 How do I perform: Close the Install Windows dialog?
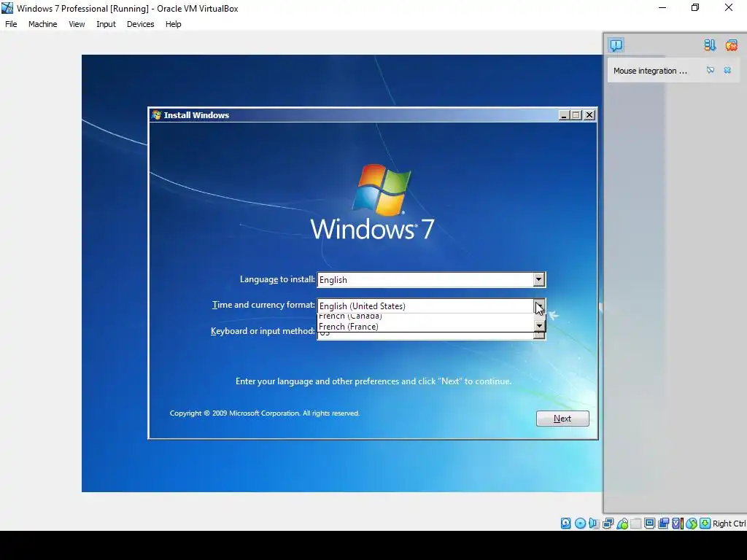[x=589, y=114]
